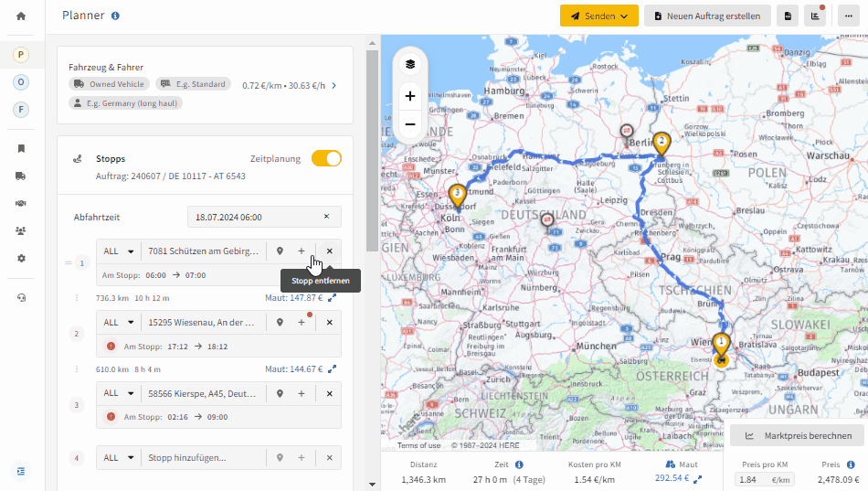Open leg options dots for the 736.3 km leg
The width and height of the screenshot is (868, 491).
[77, 297]
